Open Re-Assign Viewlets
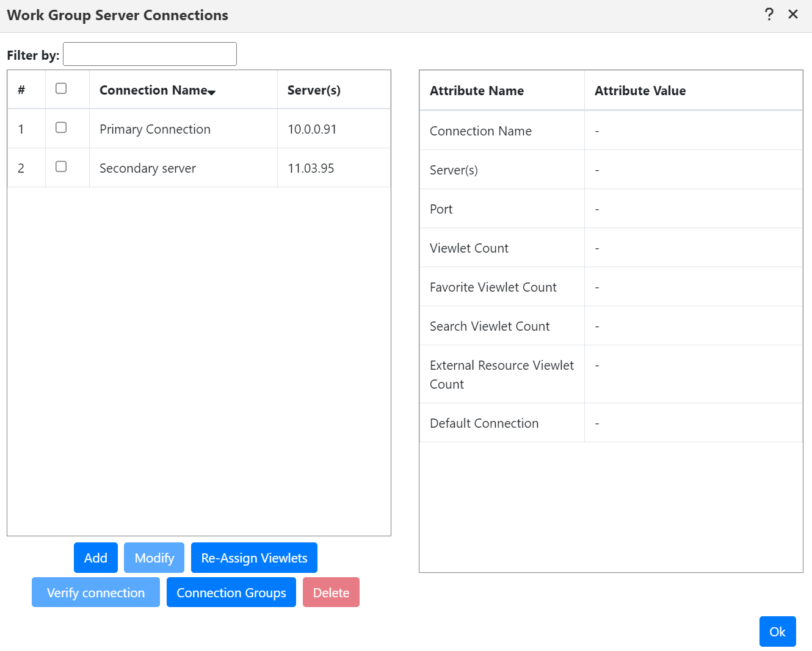Screen dimensions: 812x651 coord(254,558)
